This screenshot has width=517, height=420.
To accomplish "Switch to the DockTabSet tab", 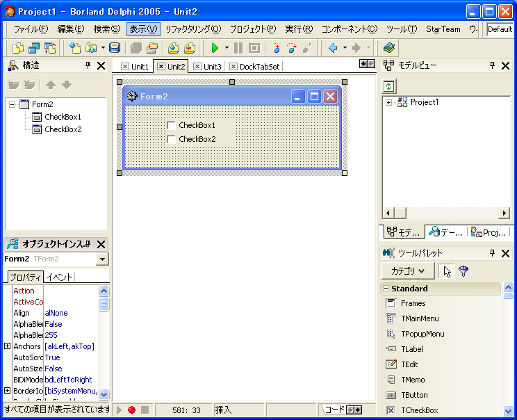I will click(x=255, y=67).
